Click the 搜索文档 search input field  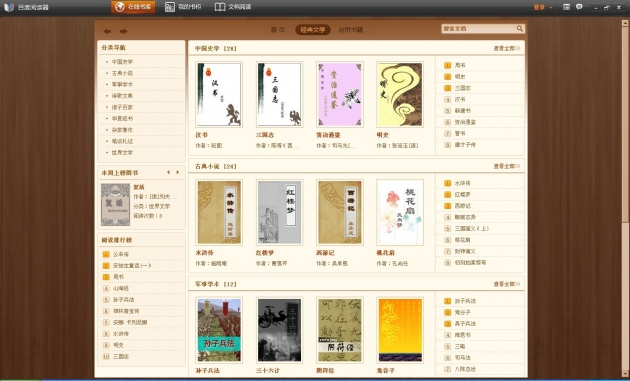(478, 29)
